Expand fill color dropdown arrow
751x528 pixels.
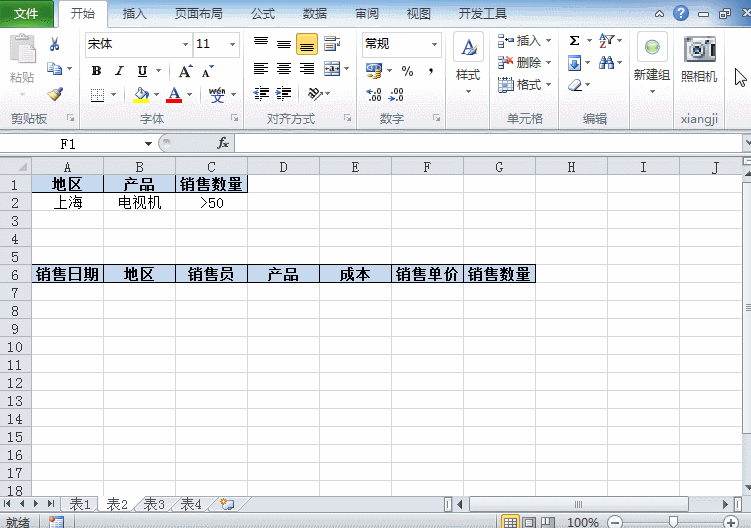tap(156, 95)
